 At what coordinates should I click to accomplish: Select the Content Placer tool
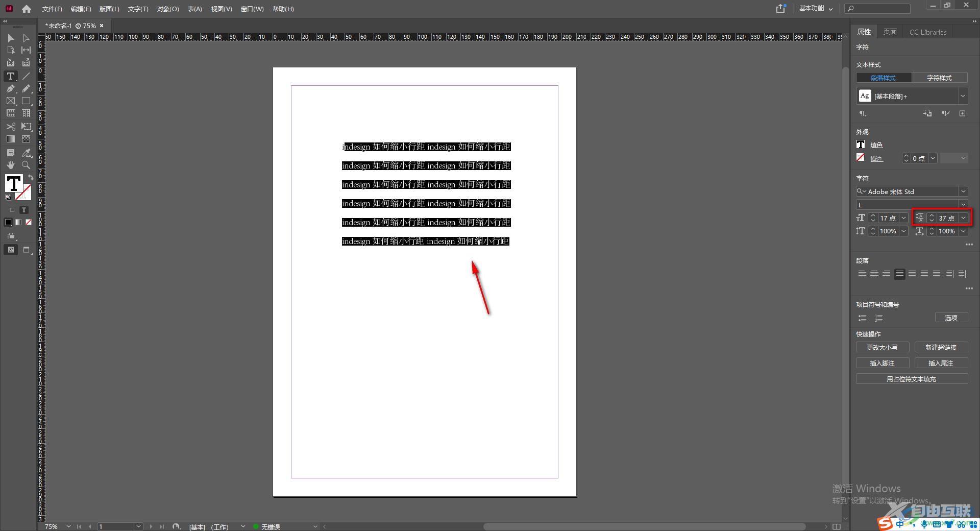click(26, 62)
